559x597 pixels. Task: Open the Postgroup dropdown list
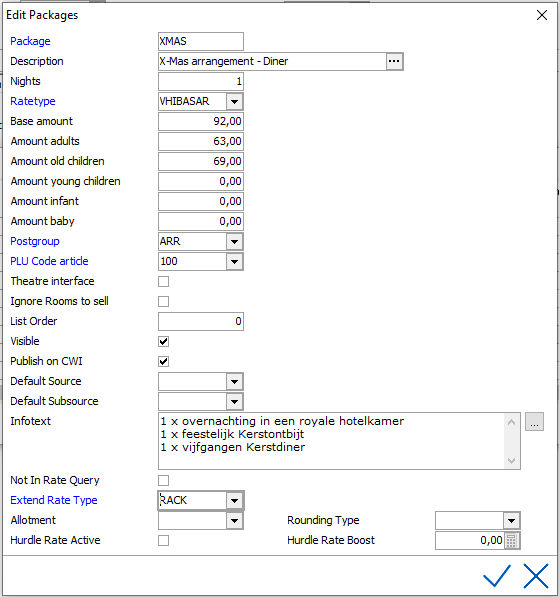pyautogui.click(x=235, y=242)
